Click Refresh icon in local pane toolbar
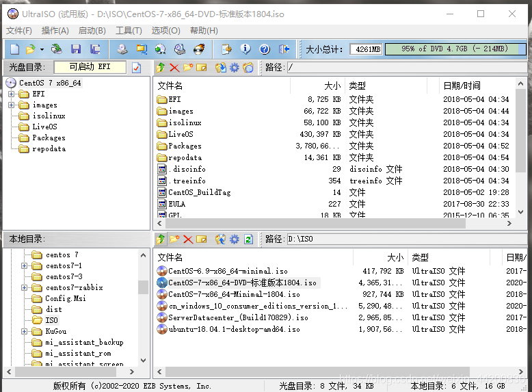 point(248,239)
